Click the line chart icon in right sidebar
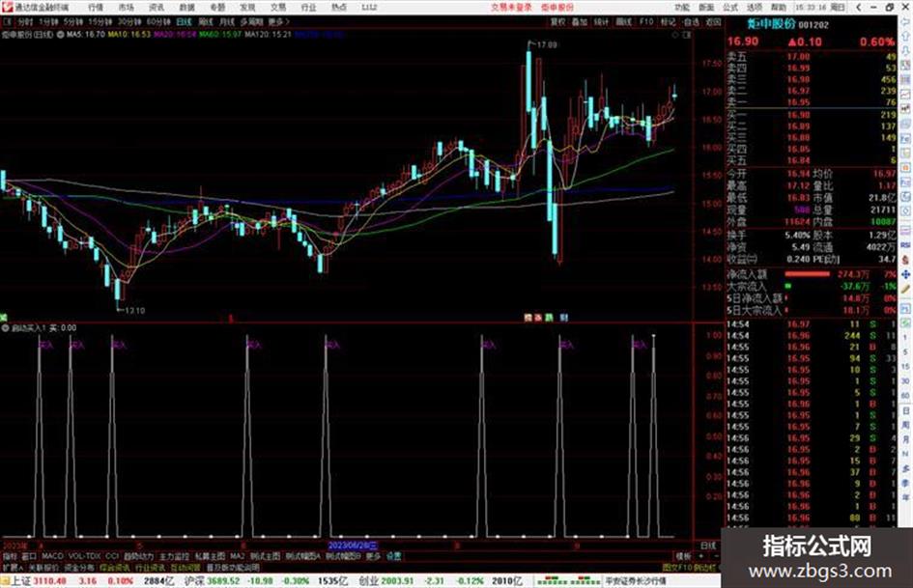913x588 pixels. tap(906, 94)
